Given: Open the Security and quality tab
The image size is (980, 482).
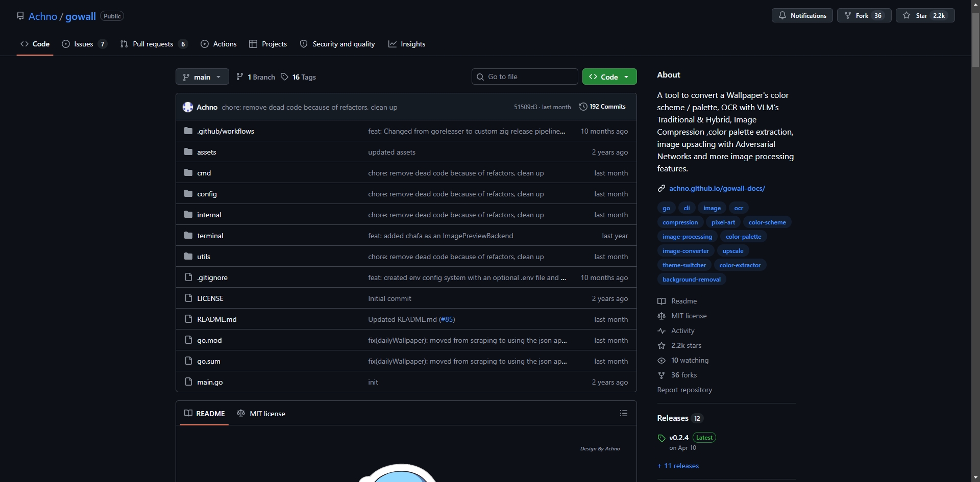Looking at the screenshot, I should pyautogui.click(x=337, y=44).
